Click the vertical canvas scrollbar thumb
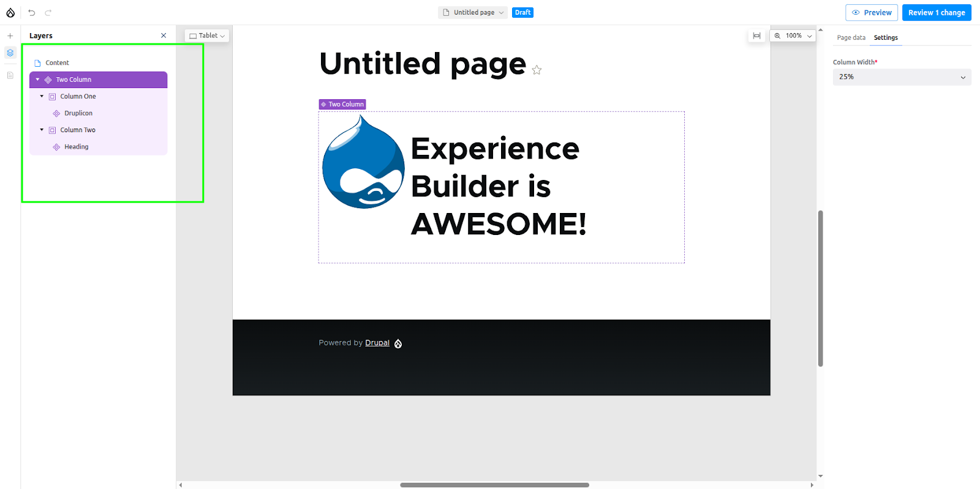Screen dimensions: 980x489 (820, 288)
